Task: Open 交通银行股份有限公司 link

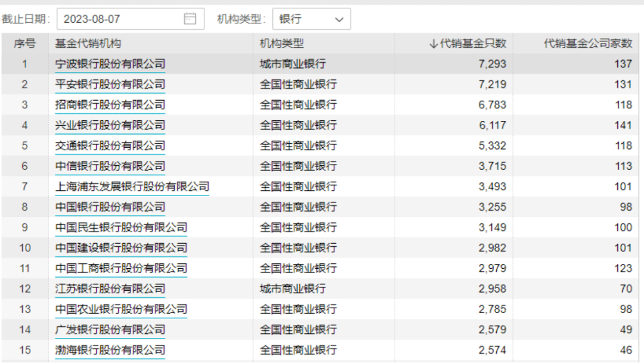Action: pos(110,146)
